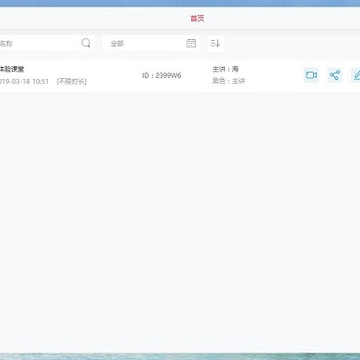Open the 首页 tab
The image size is (360, 360).
(x=197, y=19)
